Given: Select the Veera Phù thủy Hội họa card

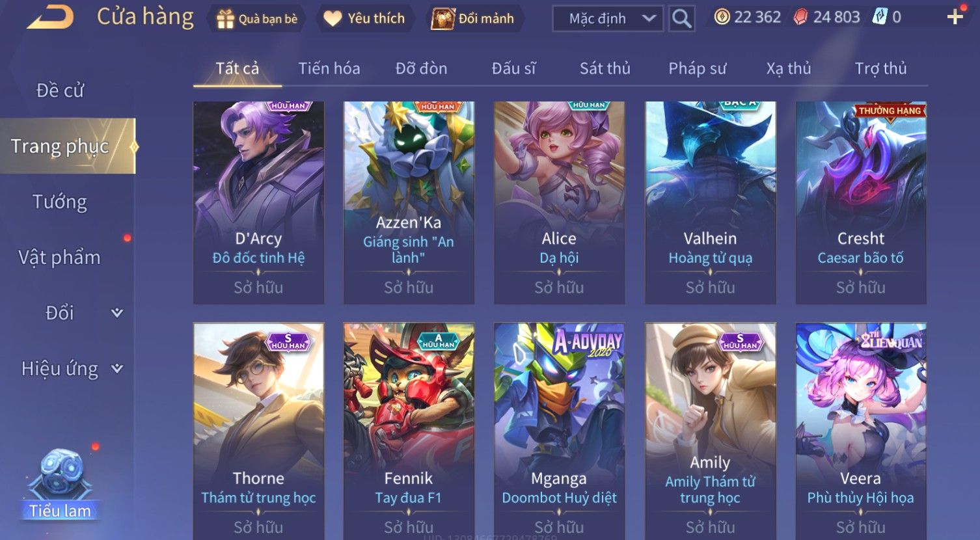Looking at the screenshot, I should pos(861,431).
